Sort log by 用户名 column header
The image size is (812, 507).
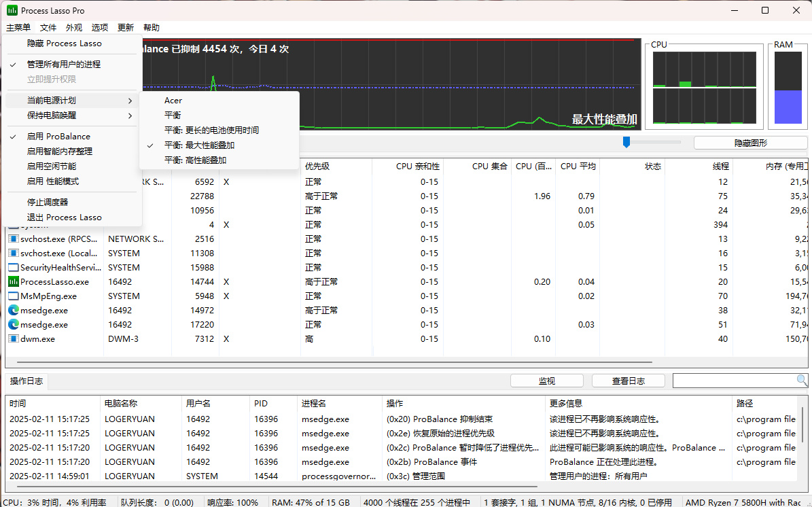215,403
